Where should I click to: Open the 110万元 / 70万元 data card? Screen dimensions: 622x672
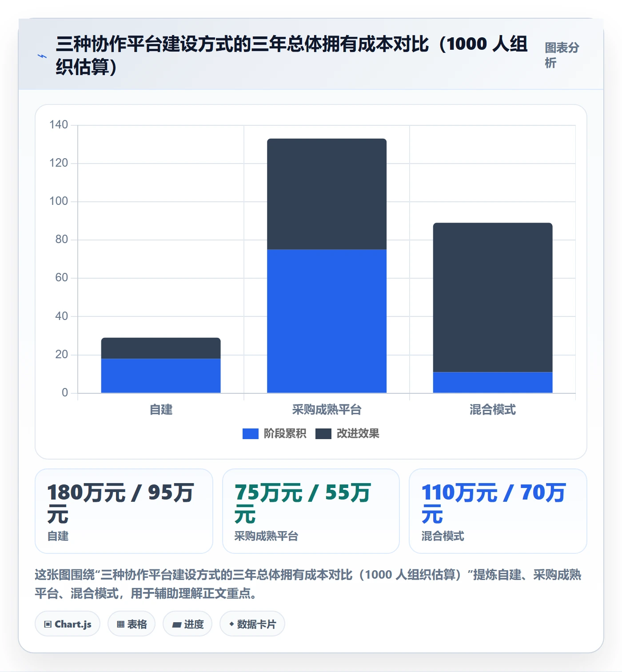[498, 511]
